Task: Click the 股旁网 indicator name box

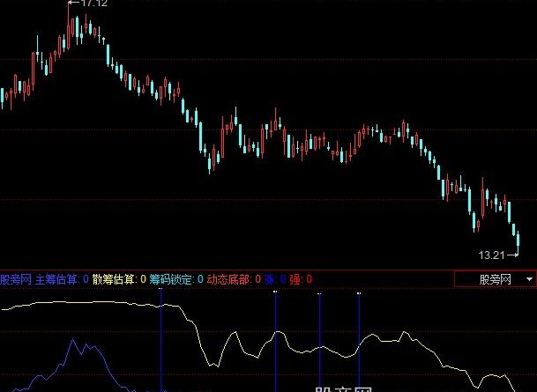Action: click(x=495, y=279)
